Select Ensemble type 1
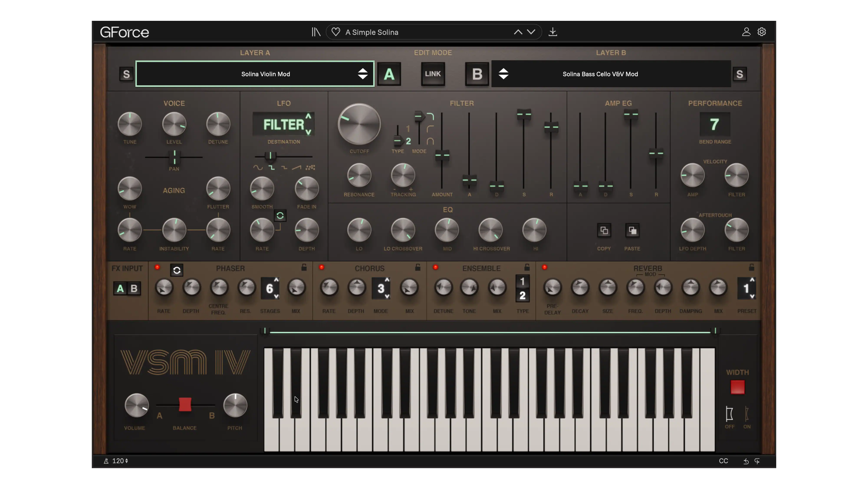Screen dimensions: 868x489 coord(522,281)
